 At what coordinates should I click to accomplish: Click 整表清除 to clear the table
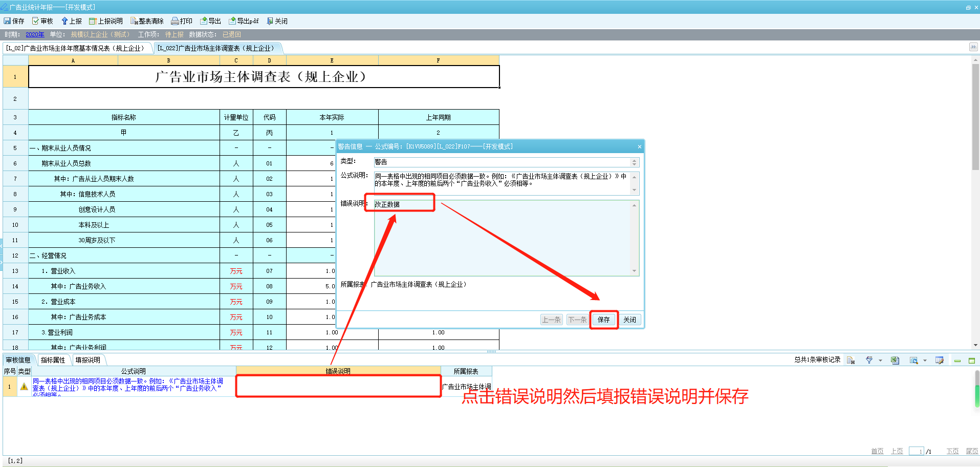pos(147,21)
